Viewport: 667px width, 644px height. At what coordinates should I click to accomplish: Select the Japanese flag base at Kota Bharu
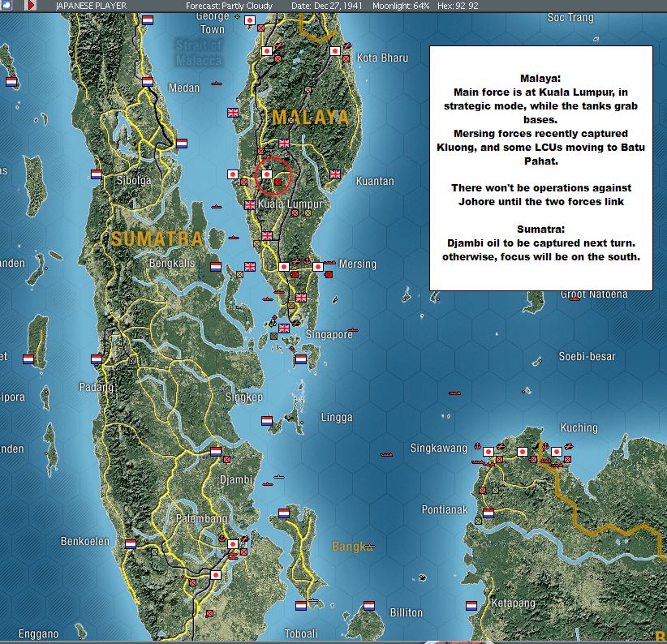[x=335, y=51]
